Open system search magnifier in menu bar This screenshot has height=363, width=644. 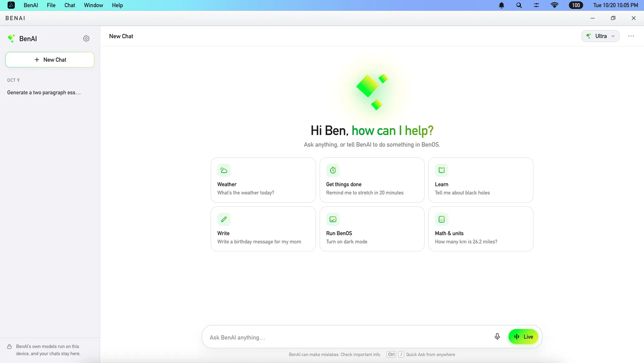pos(519,5)
